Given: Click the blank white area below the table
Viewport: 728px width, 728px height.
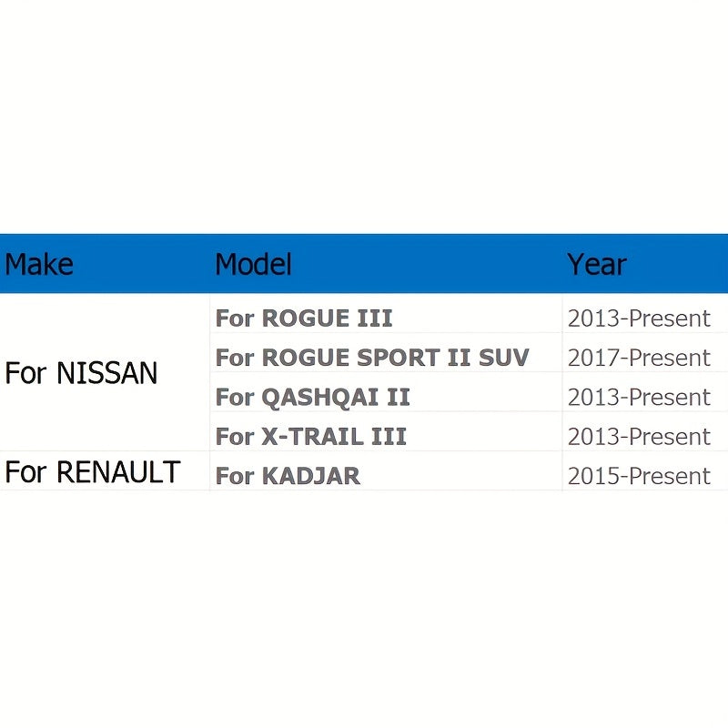Looking at the screenshot, I should coord(364,610).
